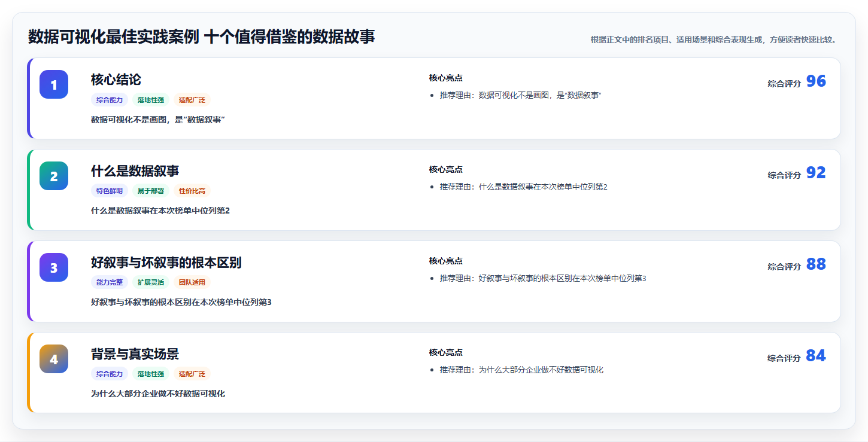Click the 综合评分 label beside 96
Image resolution: width=868 pixels, height=442 pixels.
click(784, 84)
